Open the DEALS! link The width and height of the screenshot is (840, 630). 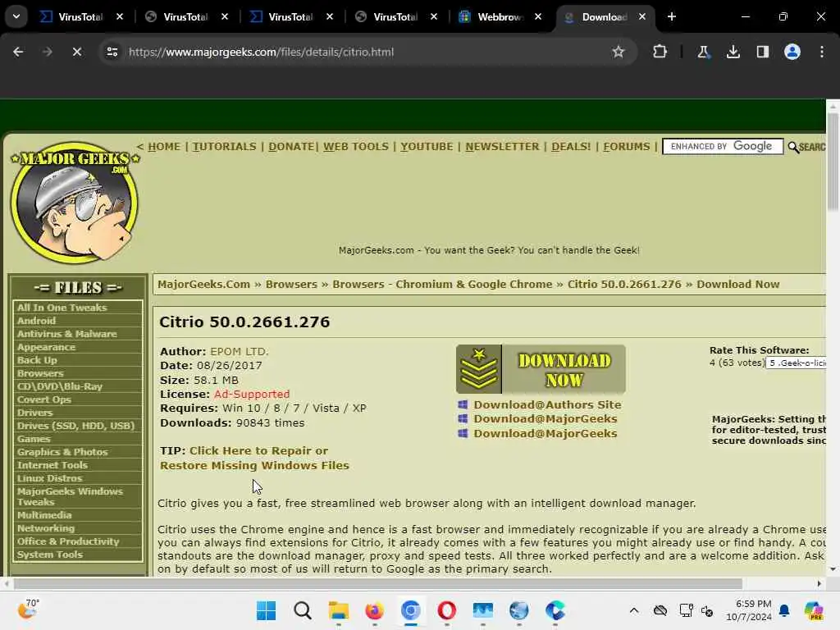tap(571, 146)
